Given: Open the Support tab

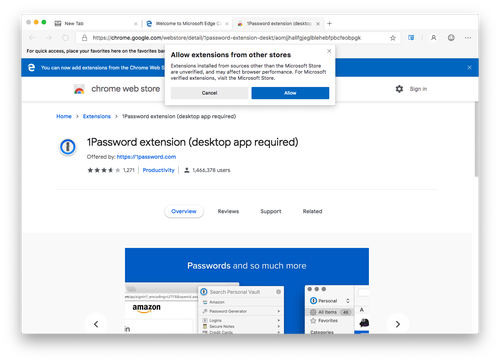Looking at the screenshot, I should (x=271, y=211).
